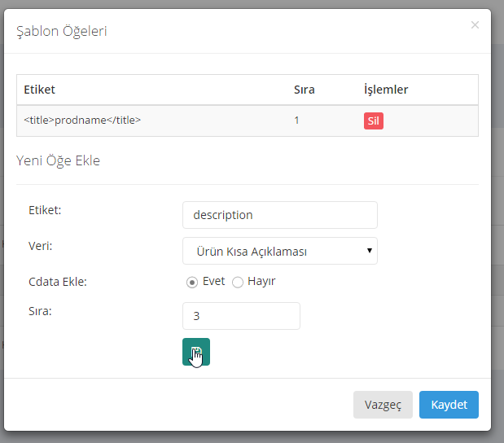Viewport: 504px width, 443px height.
Task: Click the green save icon button
Action: click(195, 352)
